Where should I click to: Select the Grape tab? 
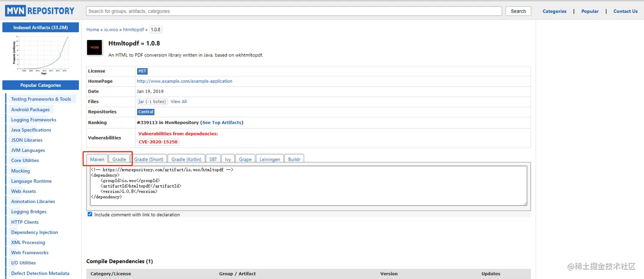(x=245, y=159)
